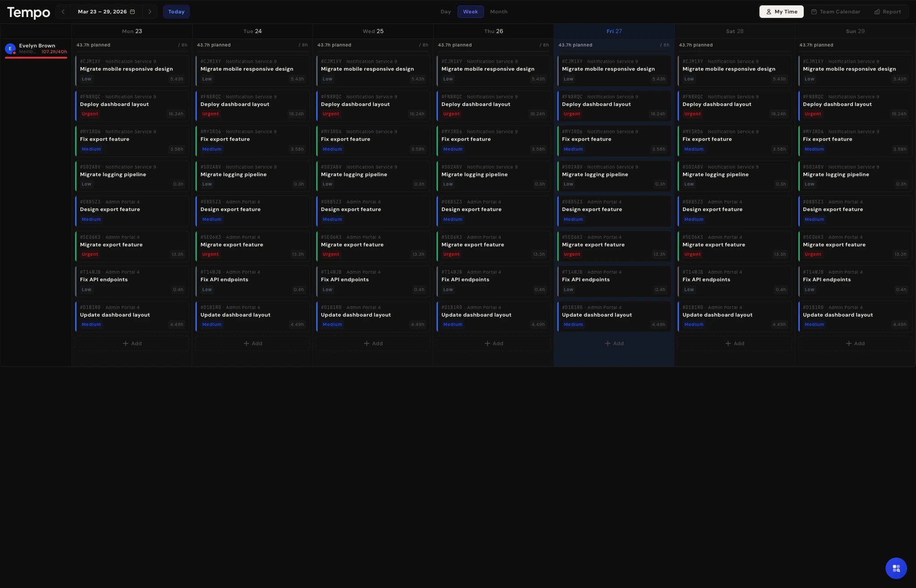Image resolution: width=916 pixels, height=588 pixels.
Task: Click Evelyn Brown's avatar
Action: (x=10, y=48)
